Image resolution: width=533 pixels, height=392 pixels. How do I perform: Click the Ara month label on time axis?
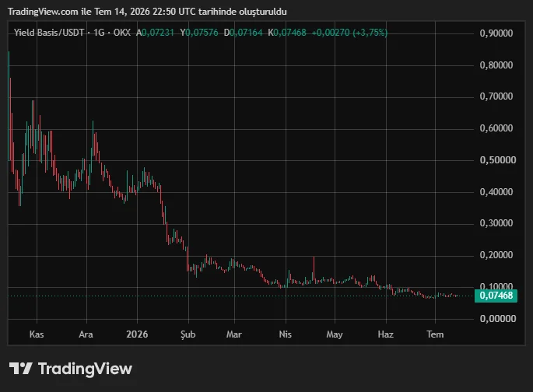pos(86,334)
